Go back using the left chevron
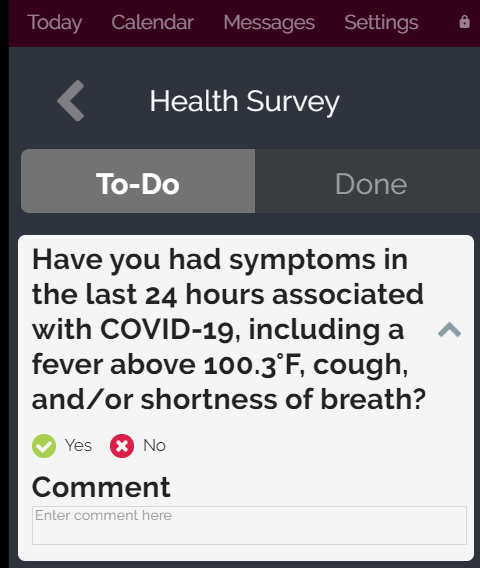Viewport: 480px width, 568px height. [x=71, y=100]
